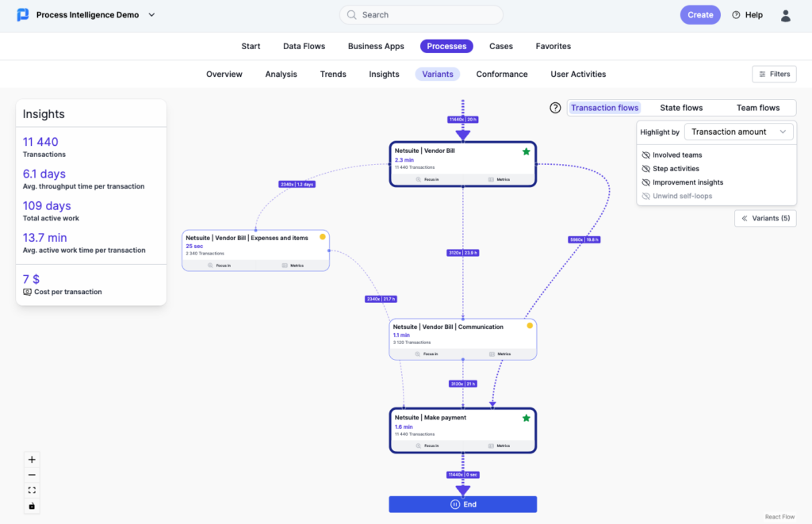Expand the Variants (5) panel
The height and width of the screenshot is (524, 812).
(x=765, y=219)
